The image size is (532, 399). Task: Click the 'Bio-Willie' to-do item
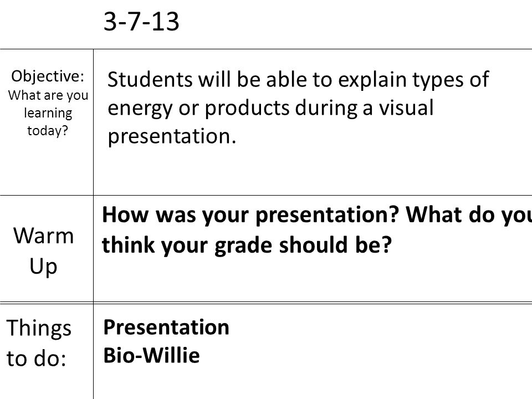151,355
